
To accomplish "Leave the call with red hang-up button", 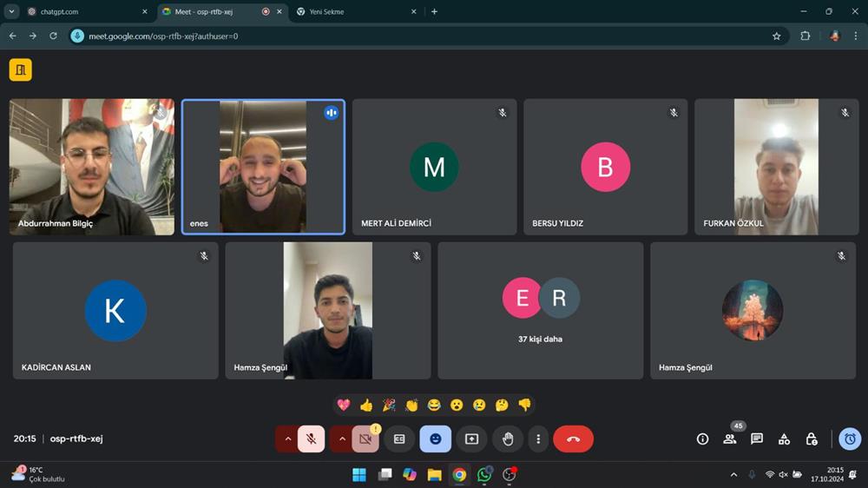I will coord(573,439).
